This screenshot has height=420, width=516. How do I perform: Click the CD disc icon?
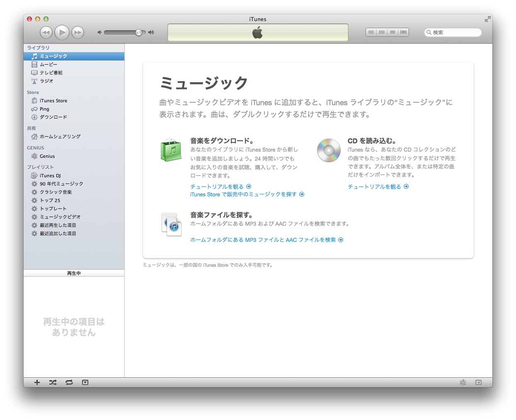click(x=329, y=150)
